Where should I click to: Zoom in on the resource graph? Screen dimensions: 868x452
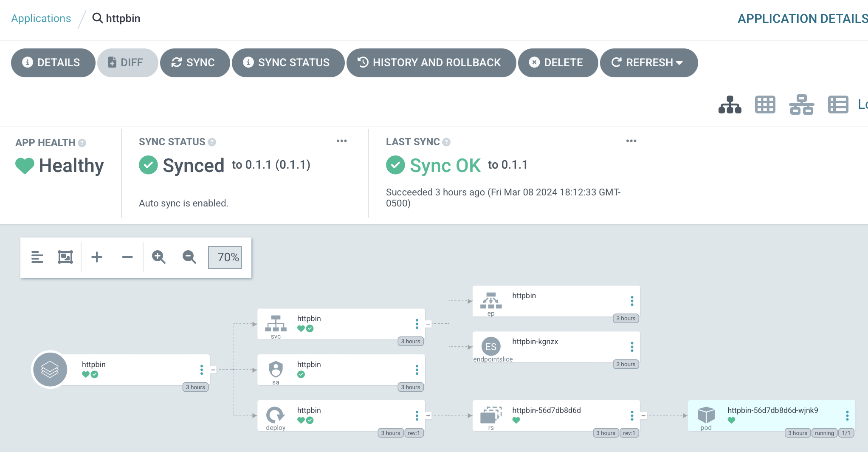click(159, 257)
